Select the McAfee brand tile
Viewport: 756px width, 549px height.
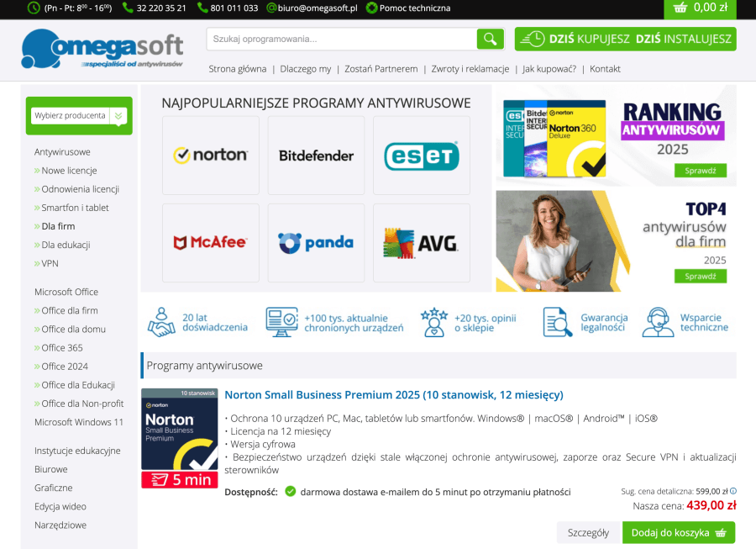coord(210,242)
